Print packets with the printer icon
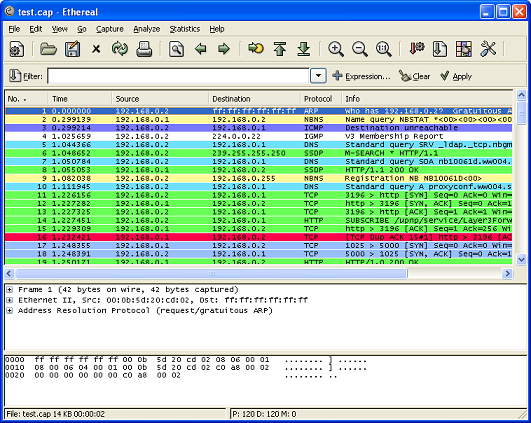The width and height of the screenshot is (531, 423). [x=144, y=49]
